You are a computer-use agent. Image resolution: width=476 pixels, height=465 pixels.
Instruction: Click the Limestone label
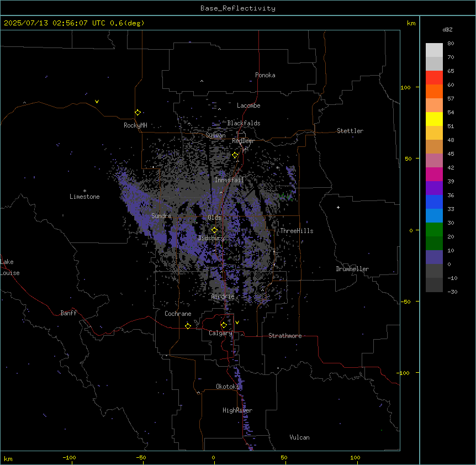point(84,197)
